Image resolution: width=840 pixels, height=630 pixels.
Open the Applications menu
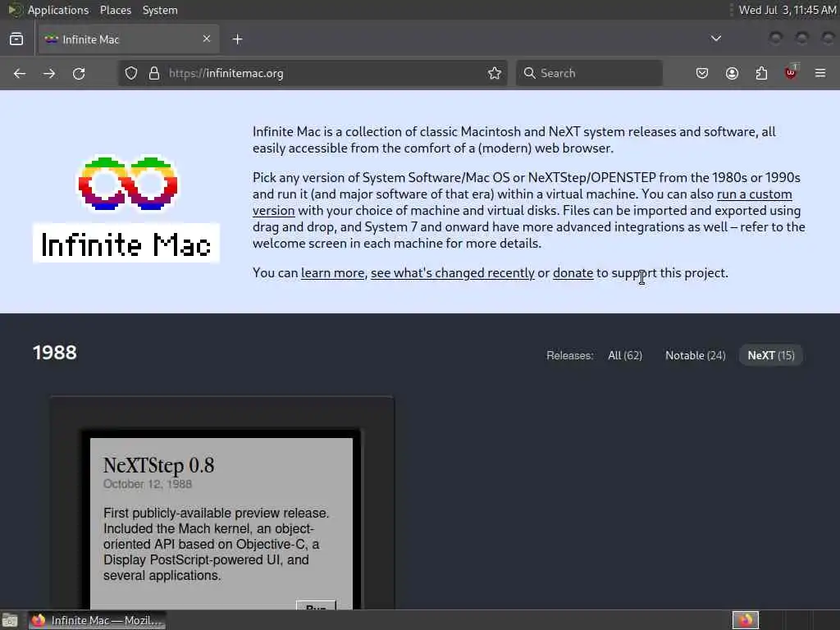tap(58, 10)
